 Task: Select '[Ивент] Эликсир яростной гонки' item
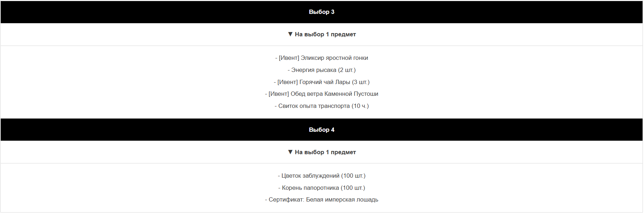[x=321, y=58]
